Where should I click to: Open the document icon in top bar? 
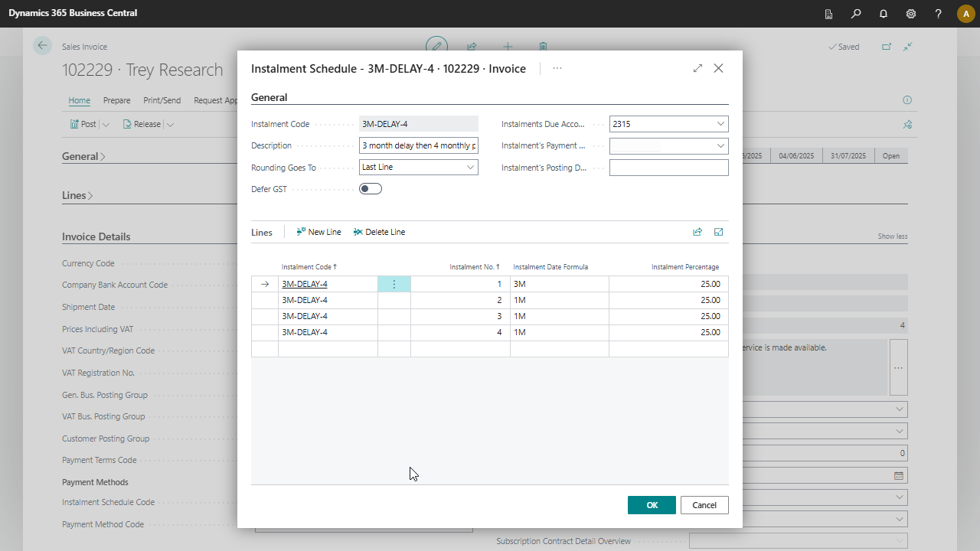point(828,14)
